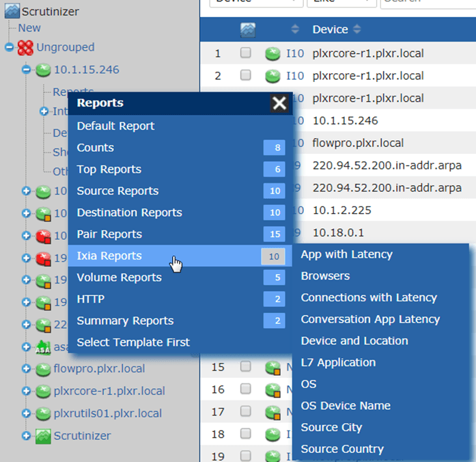
Task: Close the Reports popup menu
Action: (x=279, y=103)
